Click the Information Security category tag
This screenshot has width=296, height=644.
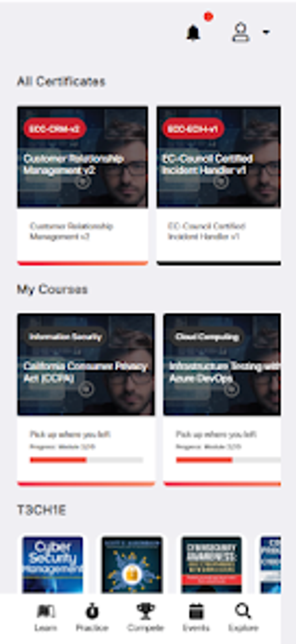coord(65,337)
